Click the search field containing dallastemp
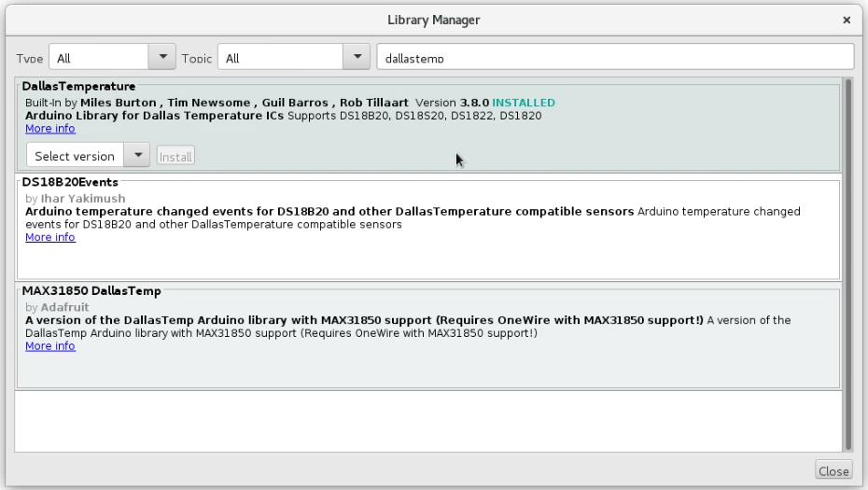The height and width of the screenshot is (490, 868). click(614, 58)
